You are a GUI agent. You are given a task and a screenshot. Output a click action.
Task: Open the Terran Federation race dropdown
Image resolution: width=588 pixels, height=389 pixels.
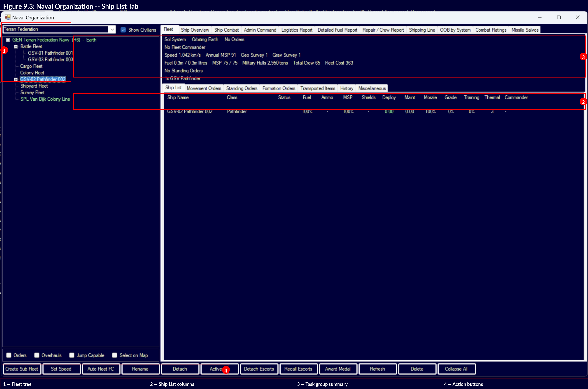tap(112, 29)
